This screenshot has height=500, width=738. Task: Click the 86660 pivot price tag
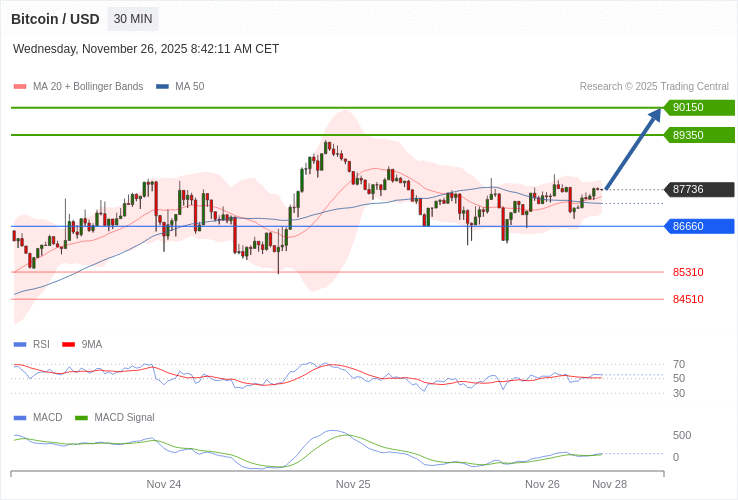coord(699,226)
